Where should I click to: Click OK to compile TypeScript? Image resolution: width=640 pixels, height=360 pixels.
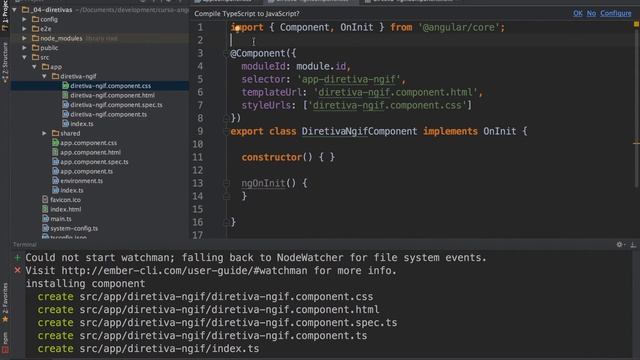point(578,13)
